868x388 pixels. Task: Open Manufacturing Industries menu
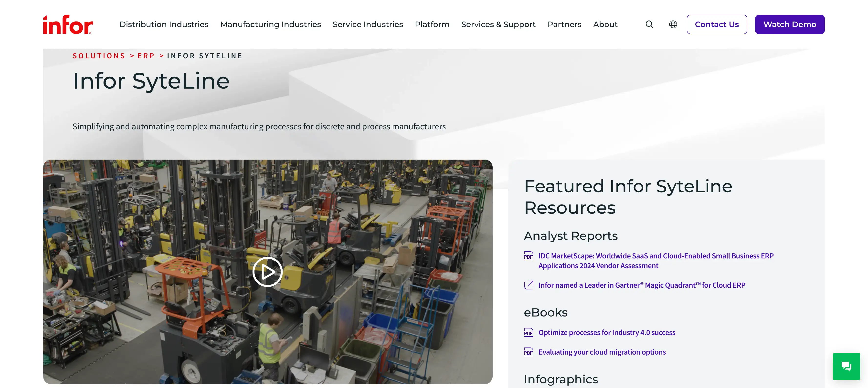[x=271, y=25]
